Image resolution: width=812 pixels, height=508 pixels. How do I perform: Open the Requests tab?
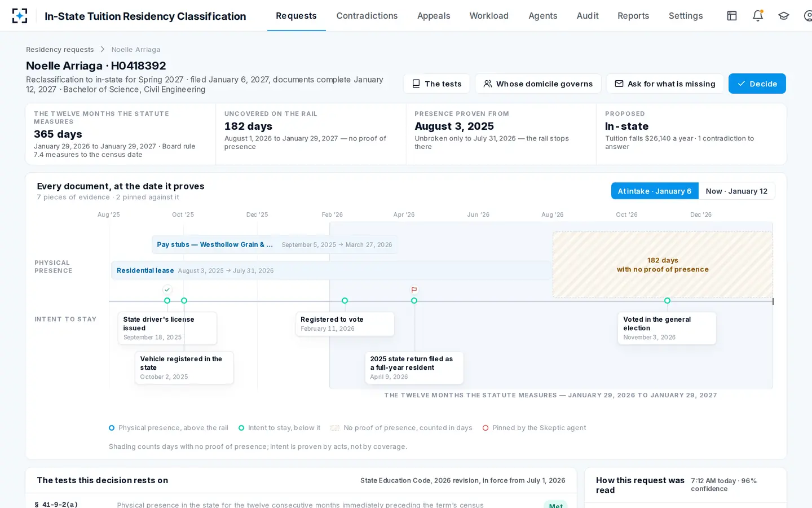296,16
